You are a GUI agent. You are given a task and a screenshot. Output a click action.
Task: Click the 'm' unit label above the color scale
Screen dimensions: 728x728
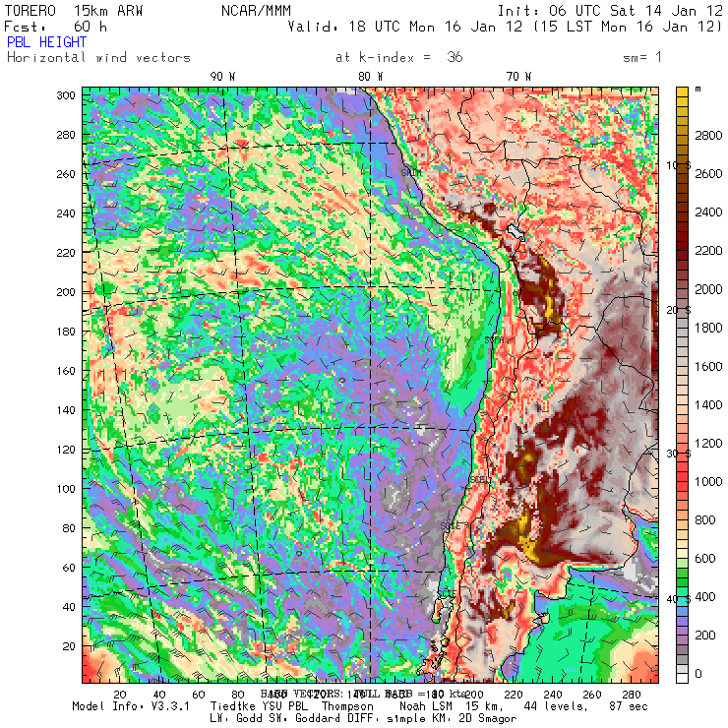698,89
